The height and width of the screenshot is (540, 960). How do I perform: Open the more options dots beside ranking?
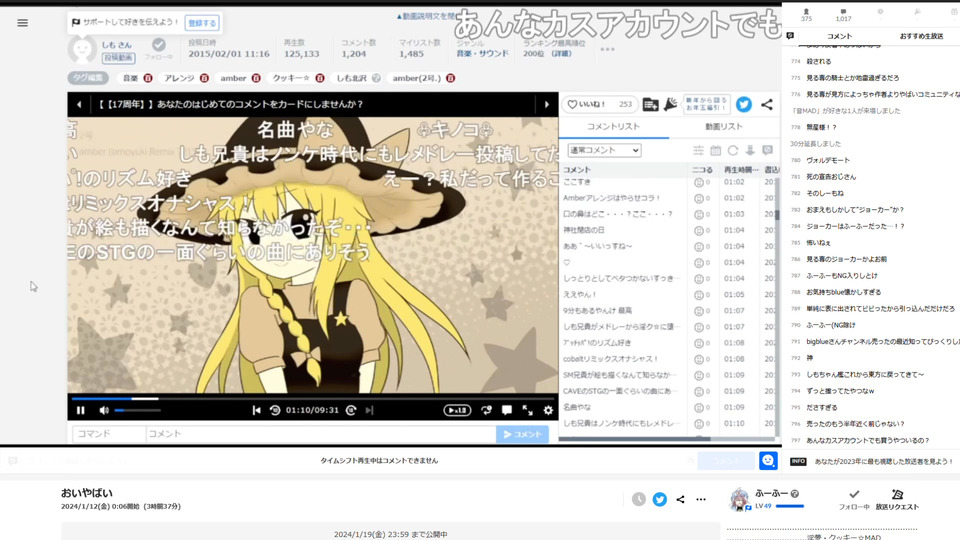[x=607, y=49]
